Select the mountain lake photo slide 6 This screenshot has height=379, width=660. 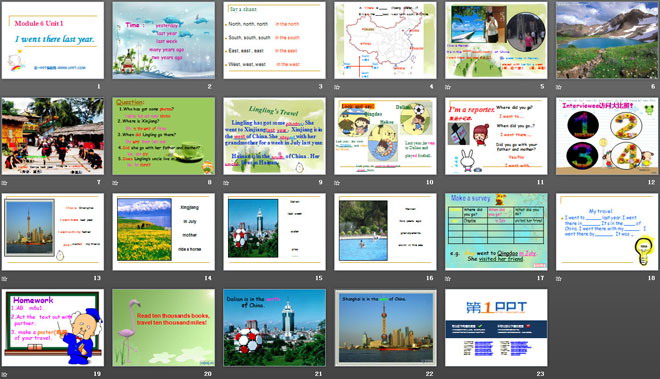[x=607, y=40]
